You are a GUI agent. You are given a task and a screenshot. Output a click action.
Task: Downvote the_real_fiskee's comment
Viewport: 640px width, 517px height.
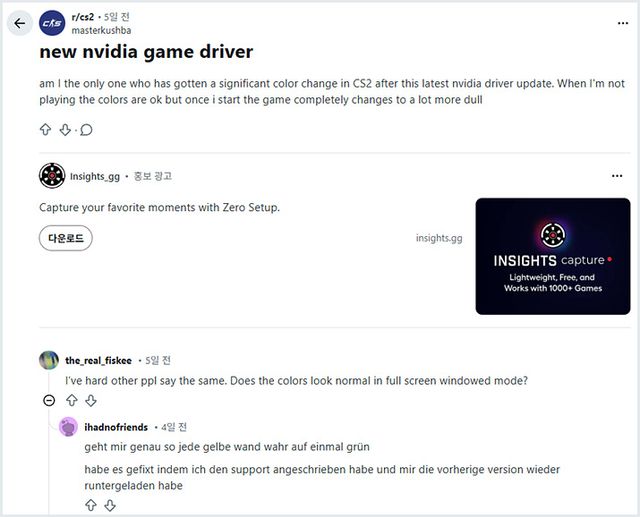(91, 401)
